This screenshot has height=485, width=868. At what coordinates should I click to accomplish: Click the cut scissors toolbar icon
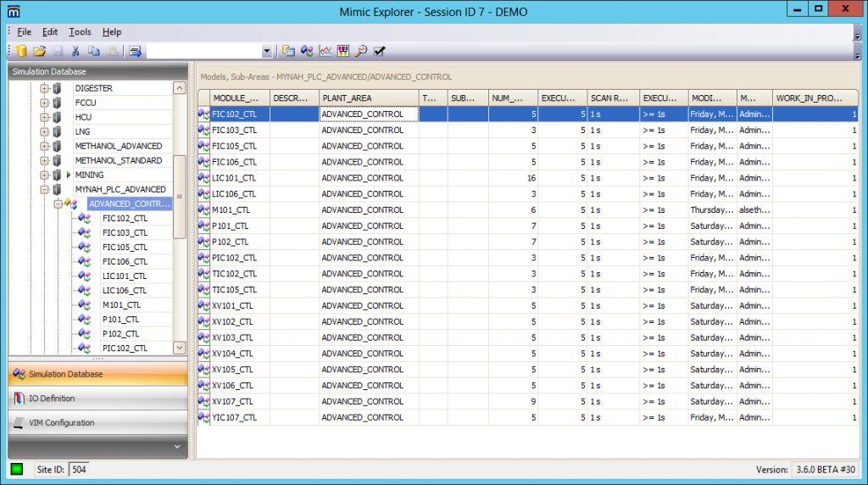[75, 51]
